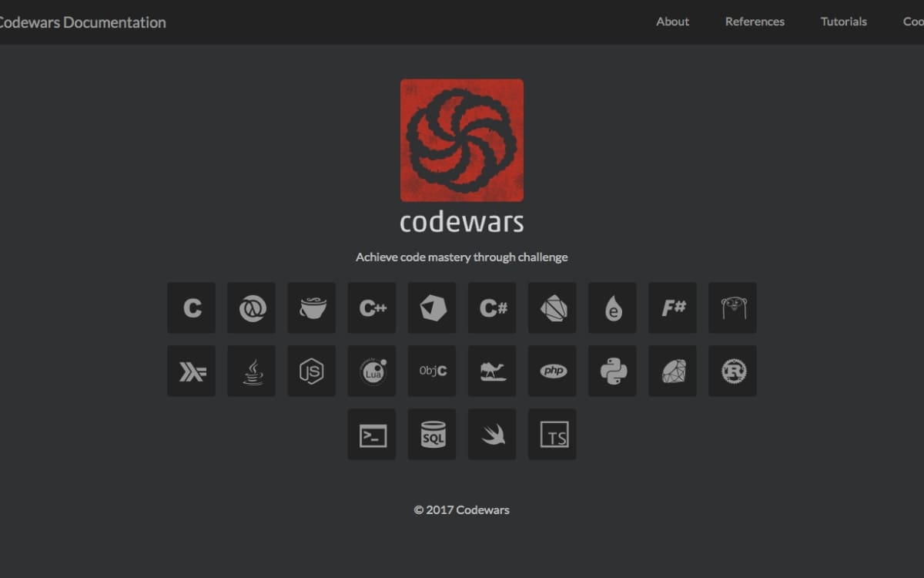The height and width of the screenshot is (578, 924).
Task: Select the Java coffee icon
Action: click(251, 371)
